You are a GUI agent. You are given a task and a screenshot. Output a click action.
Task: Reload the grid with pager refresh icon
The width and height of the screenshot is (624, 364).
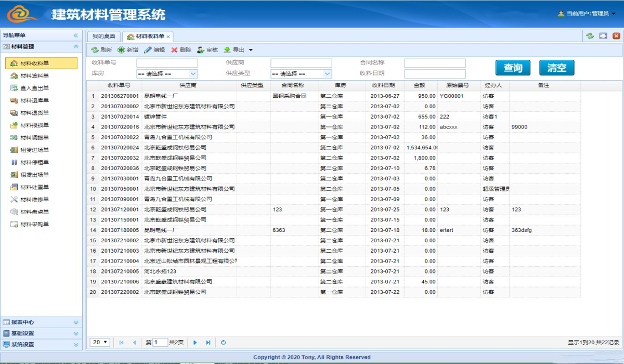(x=224, y=342)
